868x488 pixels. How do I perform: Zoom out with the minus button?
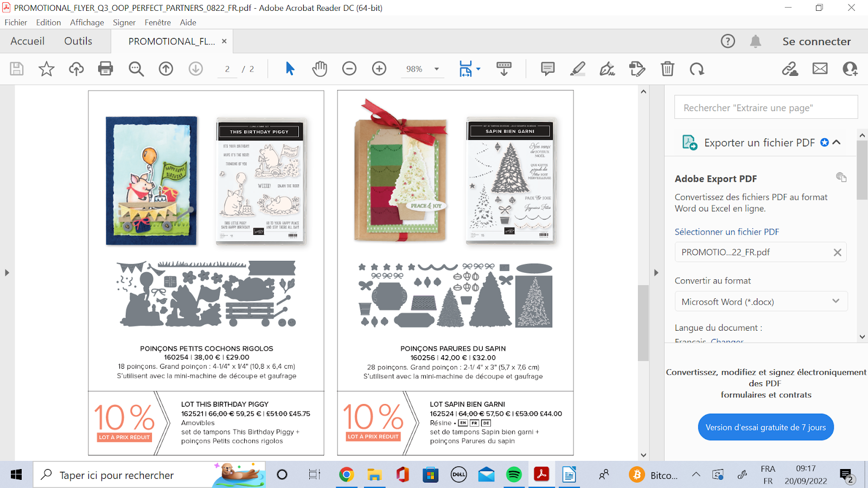[x=349, y=69]
